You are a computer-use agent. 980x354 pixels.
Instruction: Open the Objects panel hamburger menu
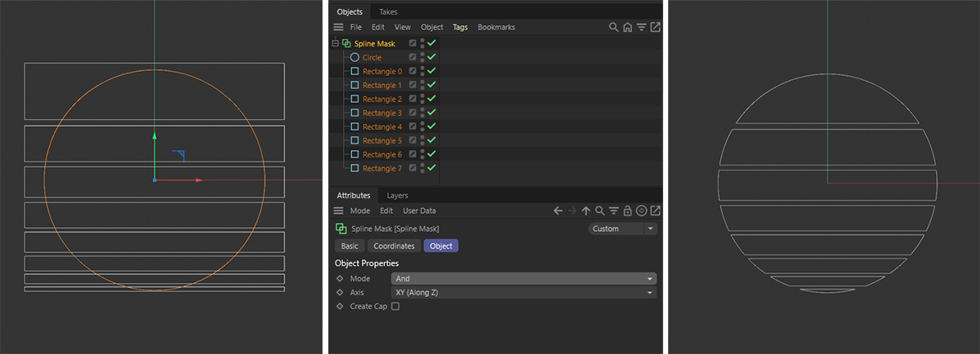click(338, 27)
